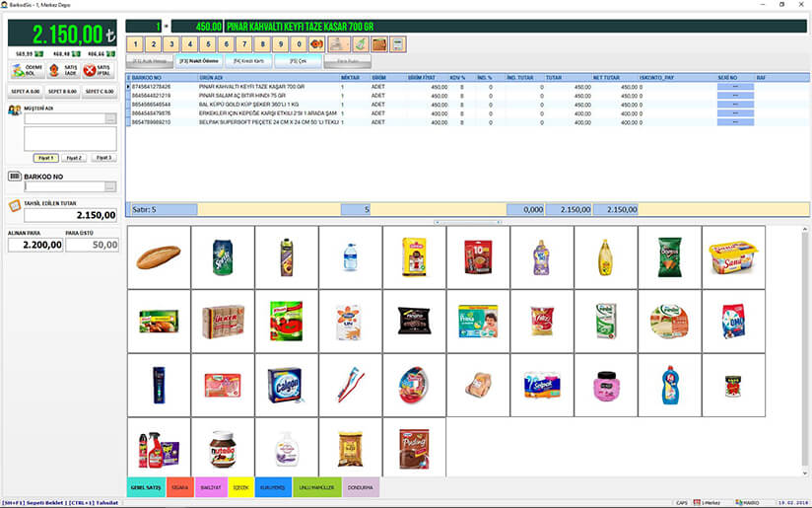
Task: Click the Seri No ellipsis in first row
Action: pyautogui.click(x=735, y=87)
